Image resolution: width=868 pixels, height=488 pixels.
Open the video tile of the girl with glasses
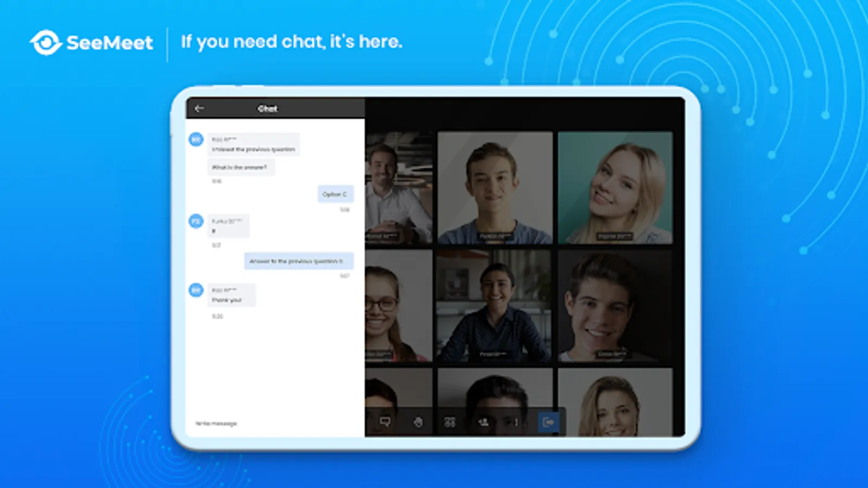399,306
